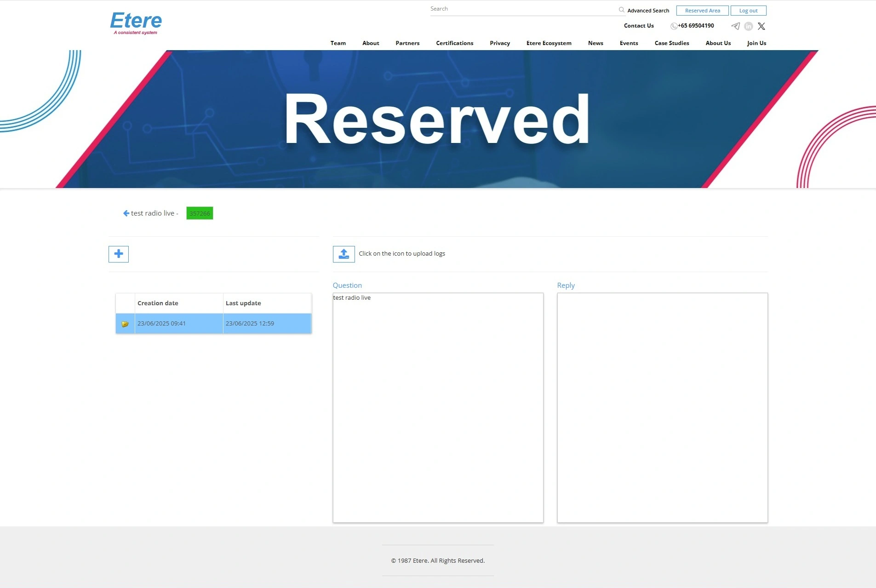Open the Telegram social icon
876x588 pixels.
(736, 26)
